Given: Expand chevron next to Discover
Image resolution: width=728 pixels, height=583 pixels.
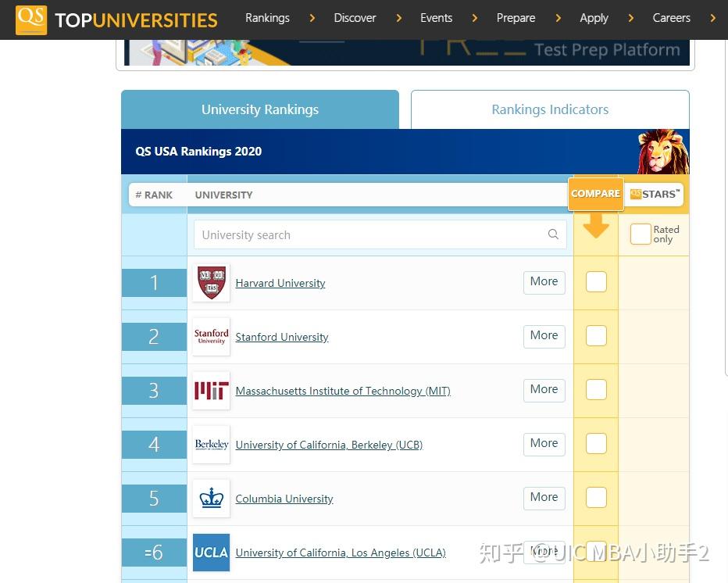Looking at the screenshot, I should (399, 18).
